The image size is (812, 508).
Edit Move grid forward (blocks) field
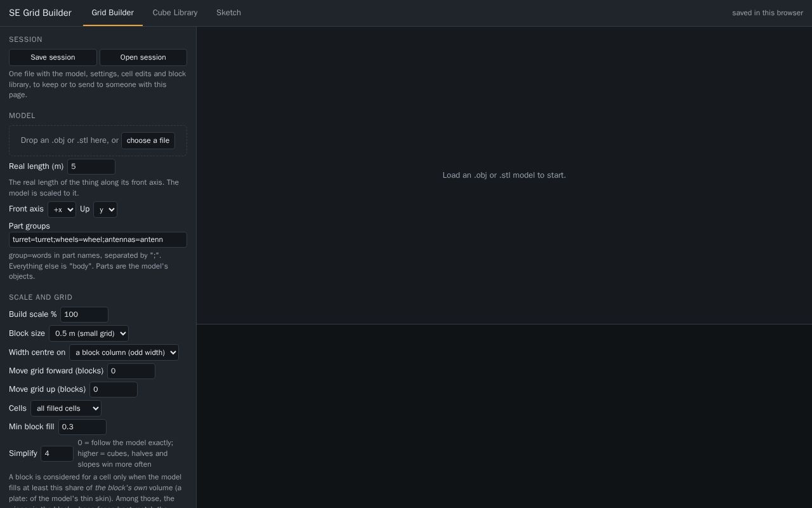[131, 371]
